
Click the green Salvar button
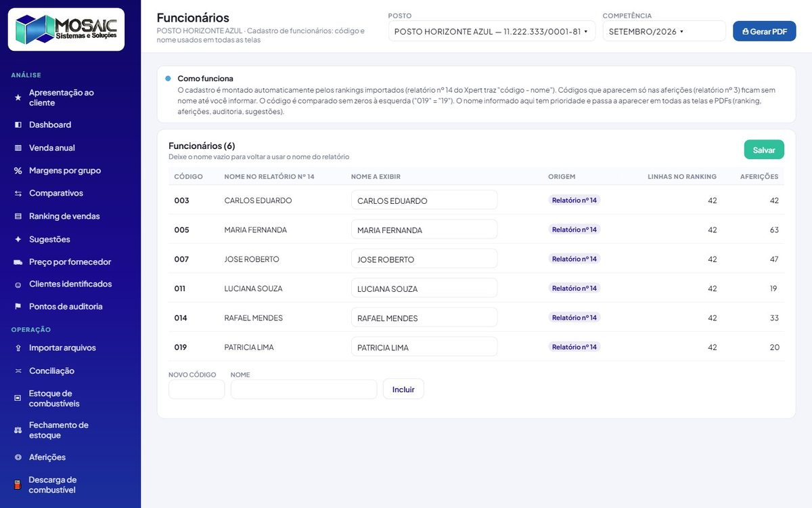tap(764, 150)
